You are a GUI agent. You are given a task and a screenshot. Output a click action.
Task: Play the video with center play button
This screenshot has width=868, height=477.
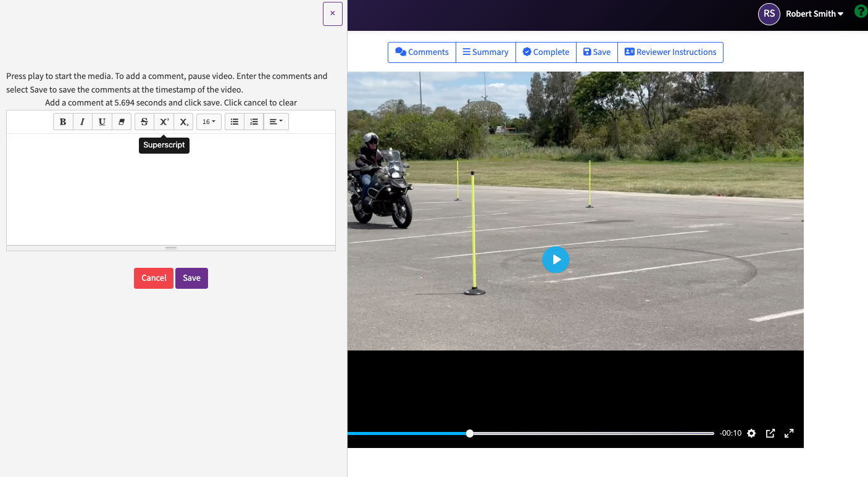556,260
